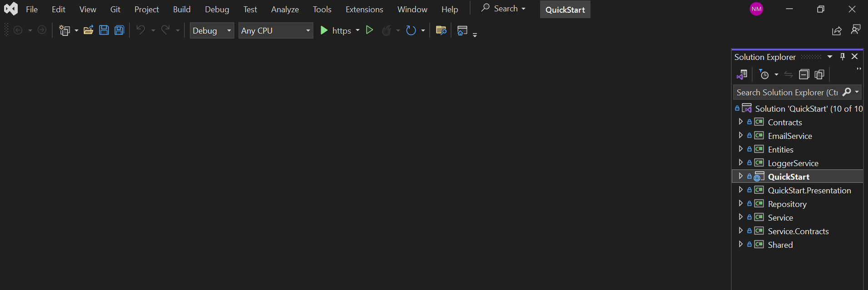Image resolution: width=868 pixels, height=290 pixels.
Task: Open dropdown beside Pending Changes Filter
Action: (776, 74)
